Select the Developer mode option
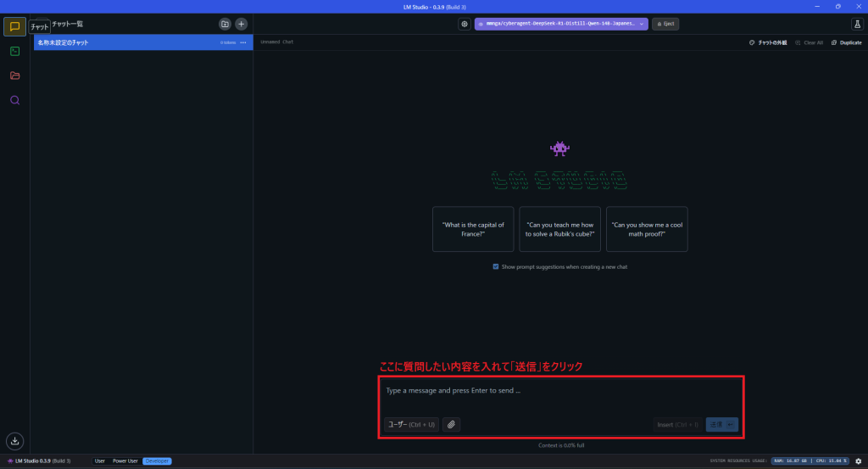 (x=157, y=461)
